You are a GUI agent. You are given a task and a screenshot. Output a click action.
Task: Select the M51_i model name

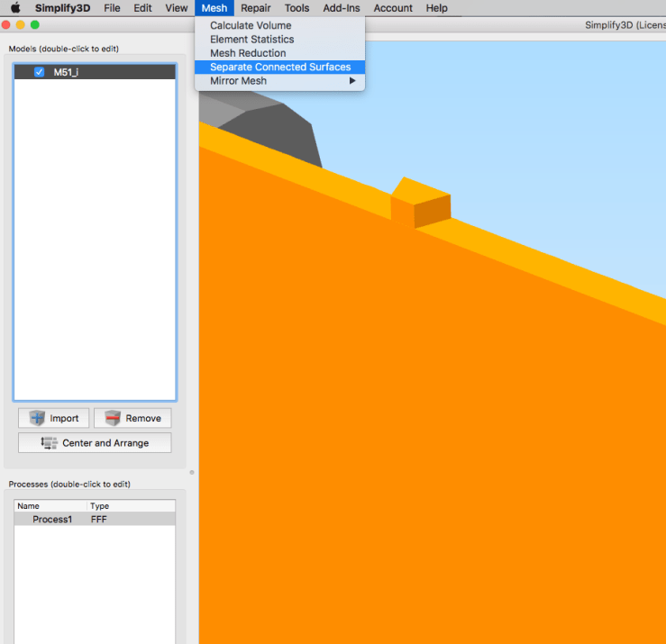click(x=66, y=72)
